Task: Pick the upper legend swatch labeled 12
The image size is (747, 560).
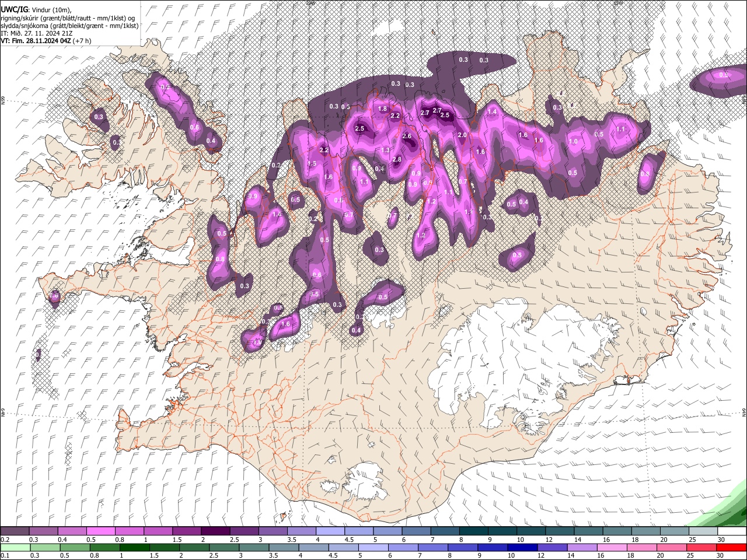Action: pyautogui.click(x=560, y=531)
